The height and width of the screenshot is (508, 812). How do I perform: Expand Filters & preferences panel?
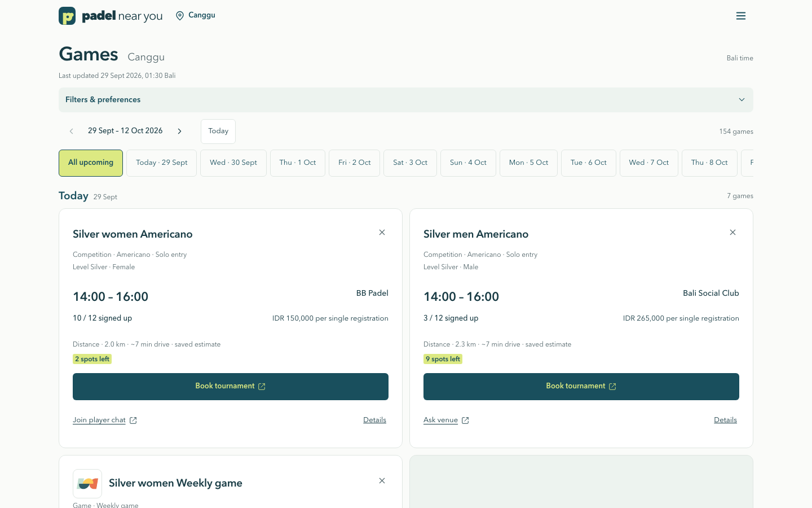[x=406, y=100]
